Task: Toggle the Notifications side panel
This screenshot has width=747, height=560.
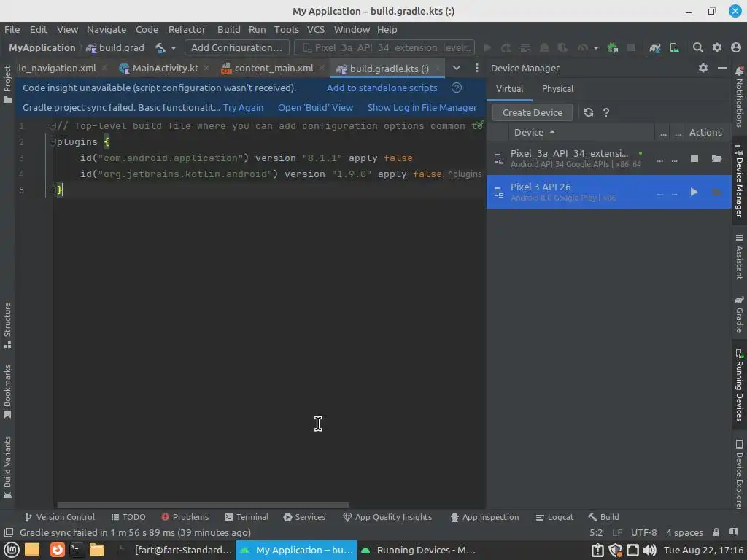Action: pyautogui.click(x=739, y=97)
